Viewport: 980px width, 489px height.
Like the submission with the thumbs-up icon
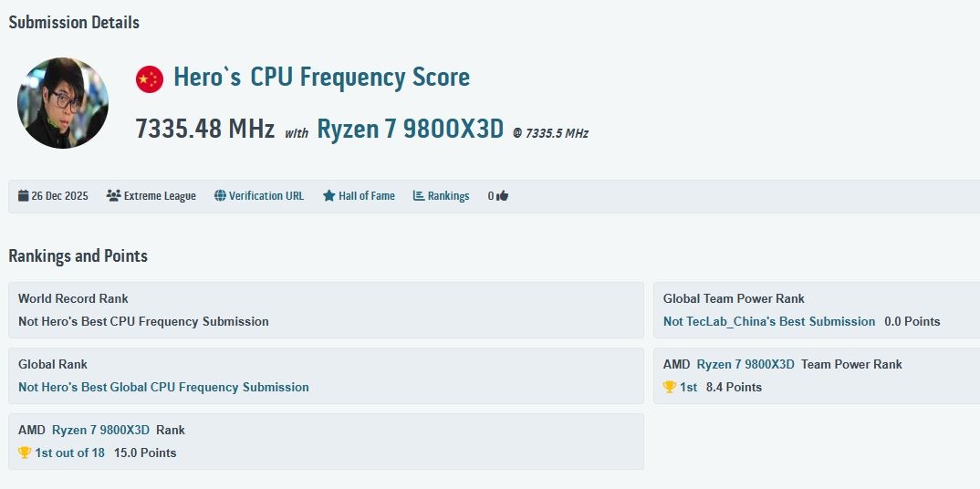click(x=502, y=196)
